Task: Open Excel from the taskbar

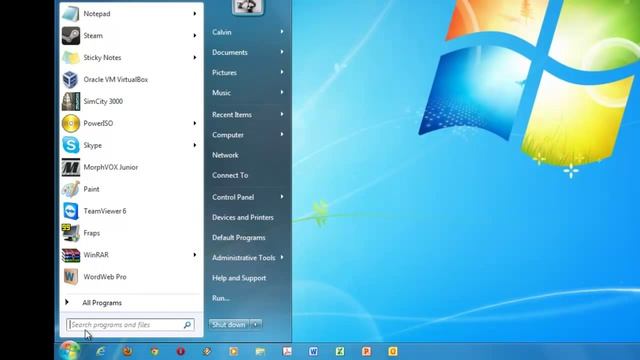Action: tap(340, 351)
